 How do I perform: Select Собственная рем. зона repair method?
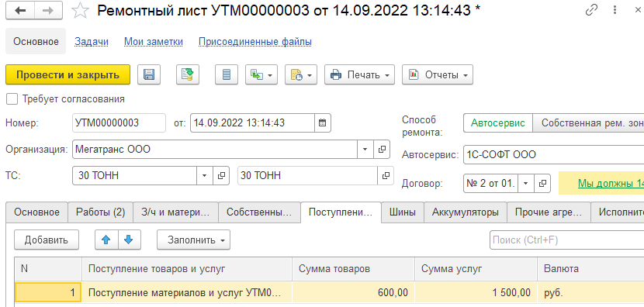pos(589,122)
